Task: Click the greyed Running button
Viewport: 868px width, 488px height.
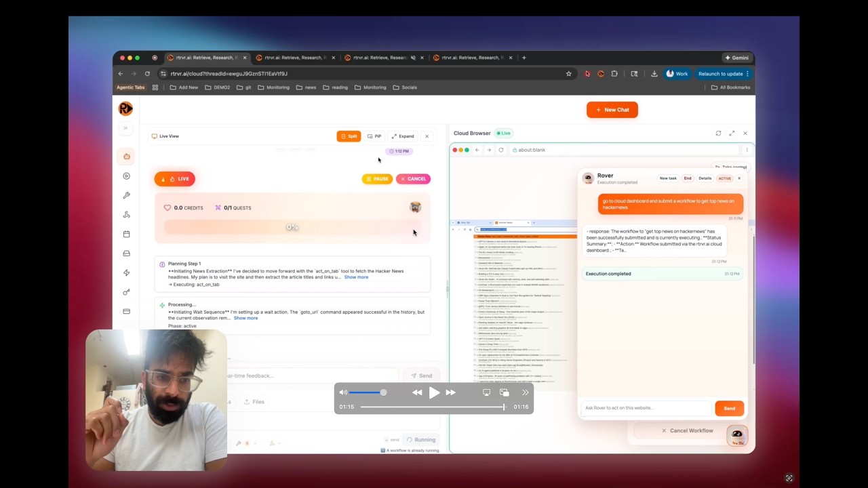Action: point(420,440)
